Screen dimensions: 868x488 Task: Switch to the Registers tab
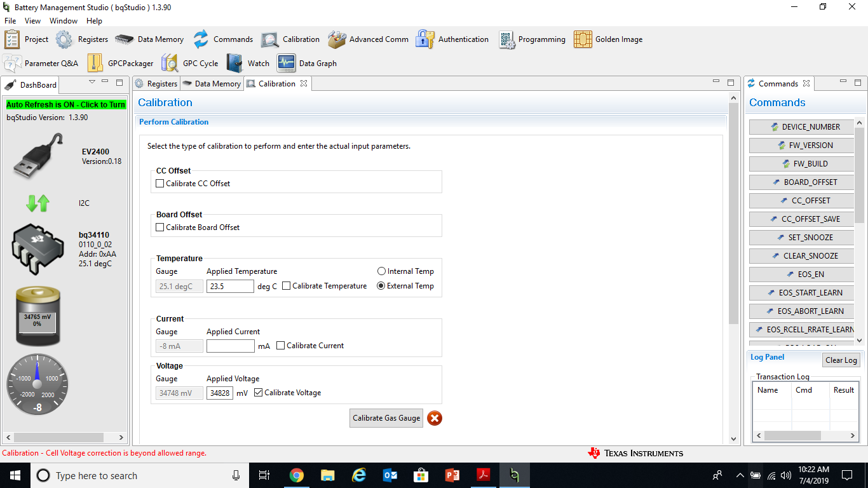click(156, 84)
